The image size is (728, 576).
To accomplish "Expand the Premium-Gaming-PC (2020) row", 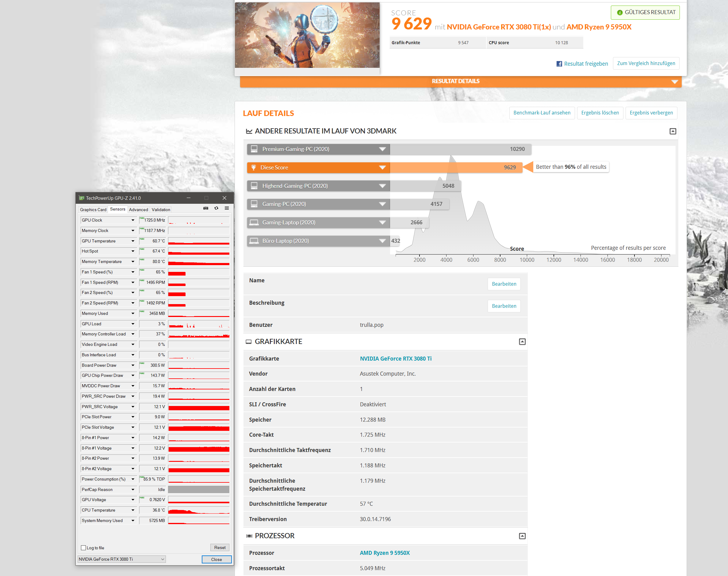I will [x=382, y=149].
